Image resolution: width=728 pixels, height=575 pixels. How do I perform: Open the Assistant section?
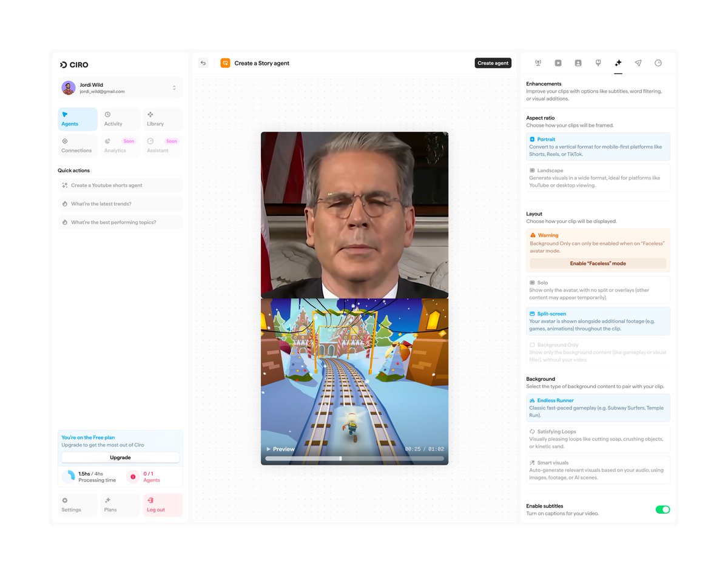click(163, 146)
